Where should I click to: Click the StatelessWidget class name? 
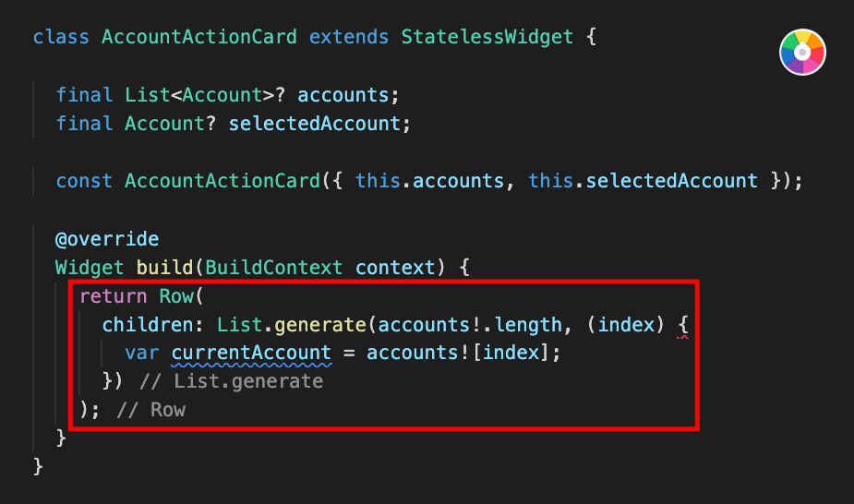(x=487, y=37)
